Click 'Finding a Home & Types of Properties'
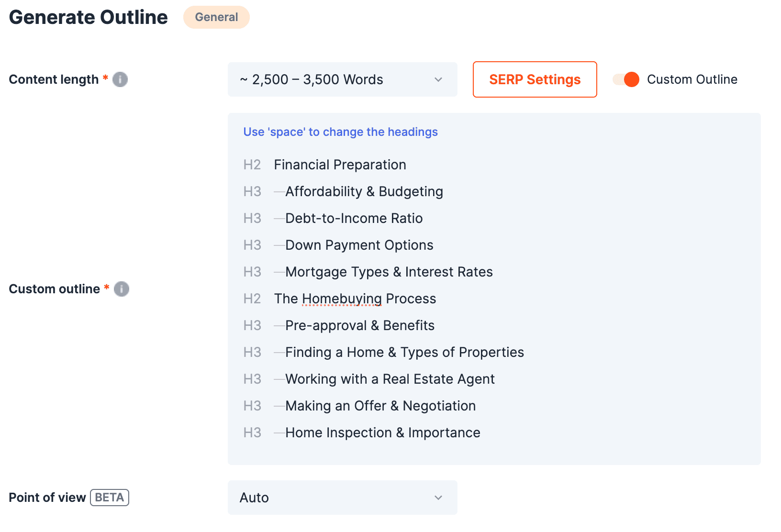Image resolution: width=781 pixels, height=532 pixels. (405, 352)
